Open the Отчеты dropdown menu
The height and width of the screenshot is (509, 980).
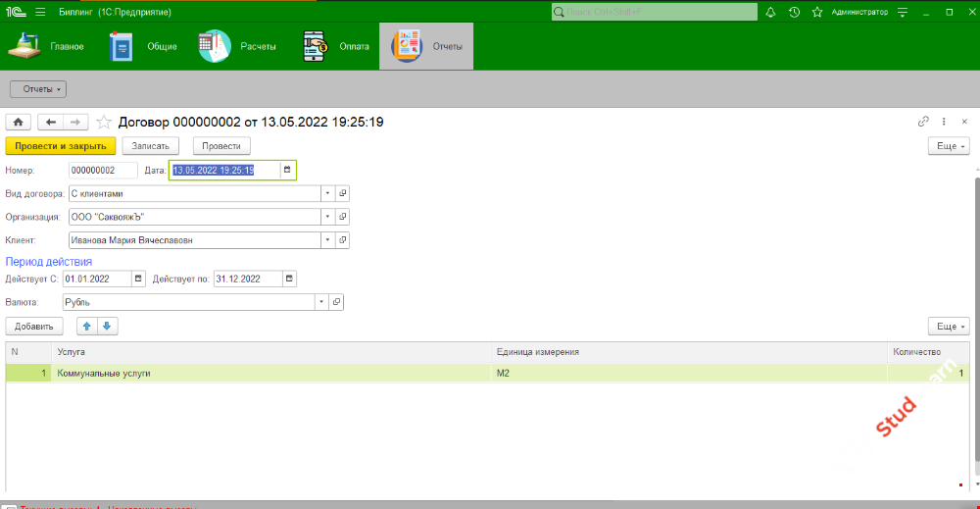coord(37,89)
